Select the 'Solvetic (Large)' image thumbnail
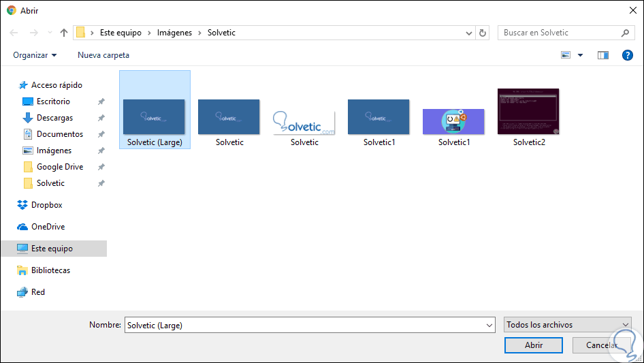The height and width of the screenshot is (363, 644). click(x=155, y=116)
